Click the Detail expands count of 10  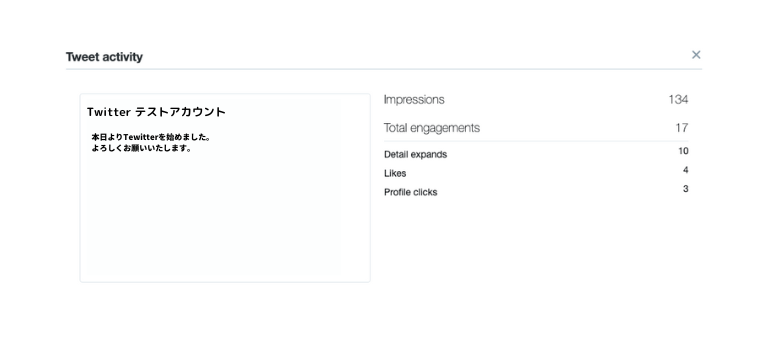[x=683, y=151]
